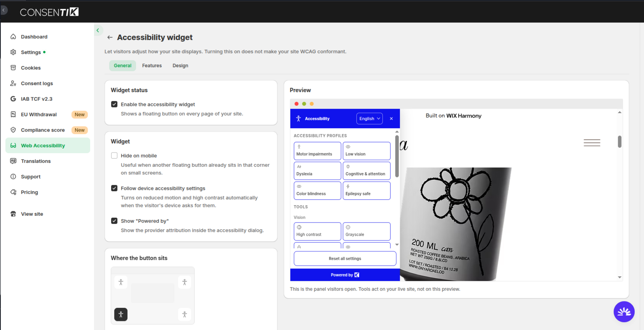Select the Color blindness profile
Viewport: 644px width, 330px height.
pos(318,190)
